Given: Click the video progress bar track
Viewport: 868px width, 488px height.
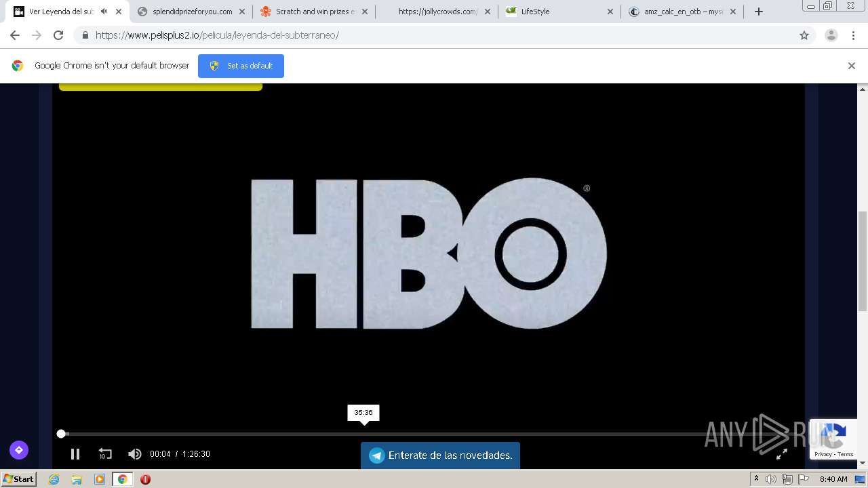Looking at the screenshot, I should (x=427, y=434).
